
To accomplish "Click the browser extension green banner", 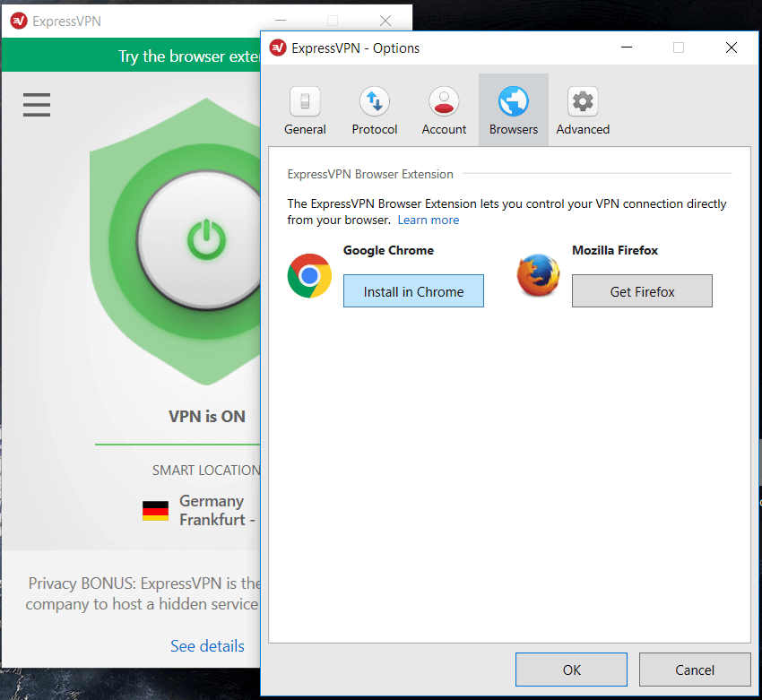I will pos(131,56).
